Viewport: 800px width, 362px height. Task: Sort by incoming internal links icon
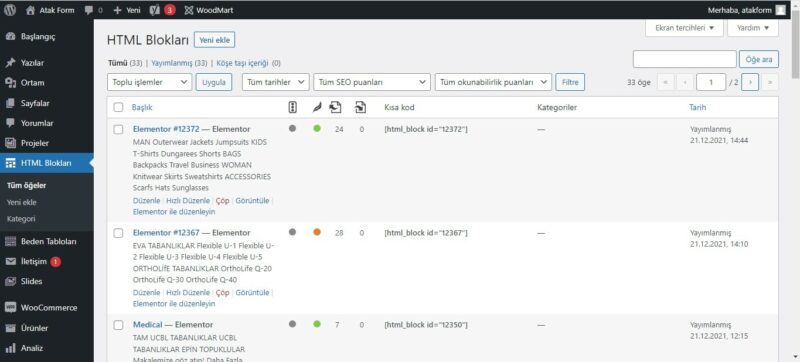(x=360, y=107)
